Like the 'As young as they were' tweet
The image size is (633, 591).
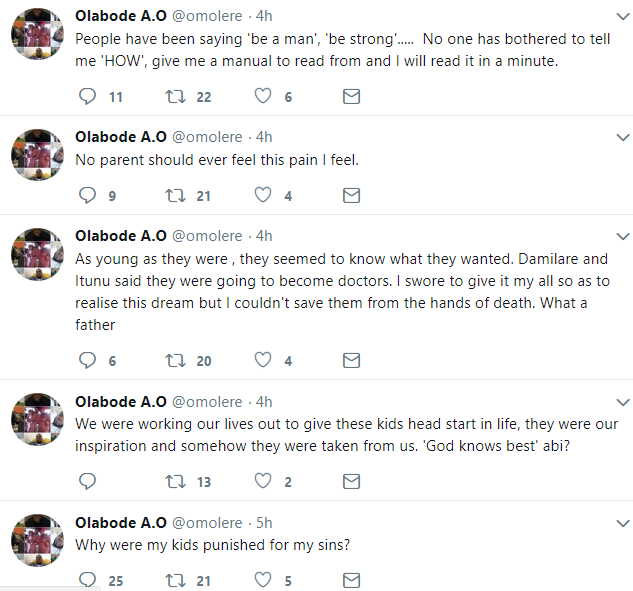click(x=263, y=360)
